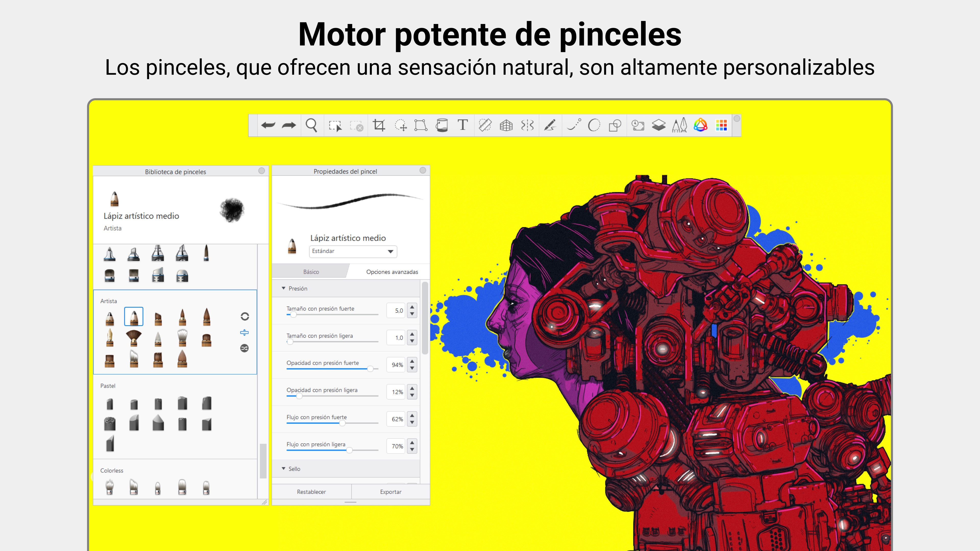Select the Text tool

point(463,125)
